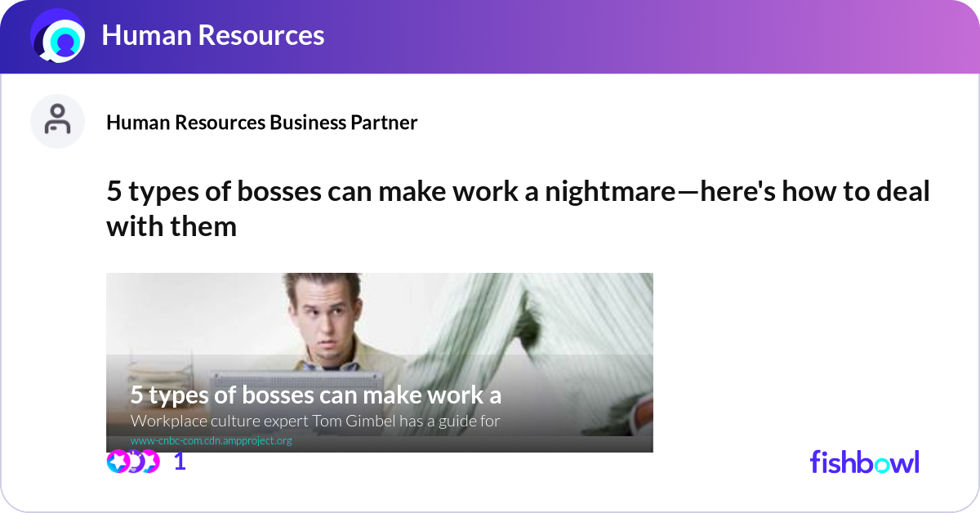This screenshot has height=513, width=980.
Task: Select the rightmost star reaction icon
Action: click(x=150, y=462)
